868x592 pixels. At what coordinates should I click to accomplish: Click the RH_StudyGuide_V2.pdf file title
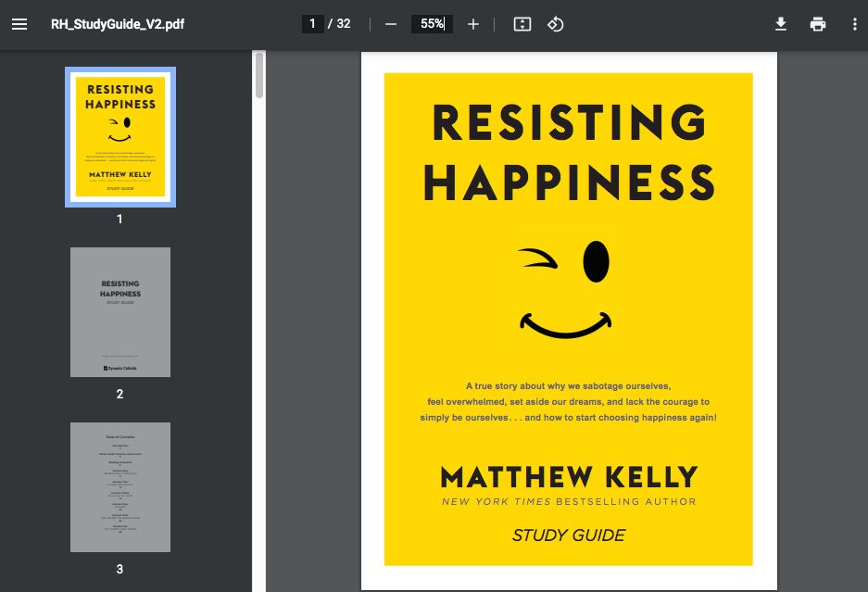[118, 24]
